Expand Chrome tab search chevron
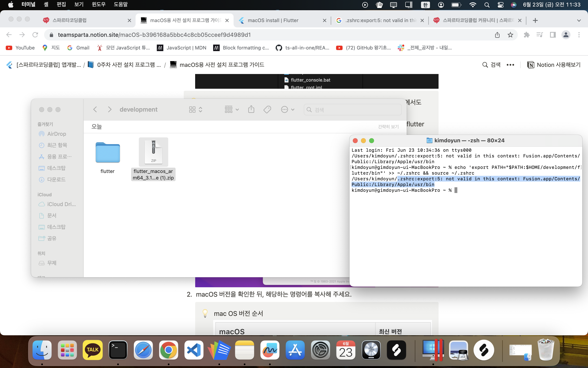The width and height of the screenshot is (588, 368). coord(579,20)
